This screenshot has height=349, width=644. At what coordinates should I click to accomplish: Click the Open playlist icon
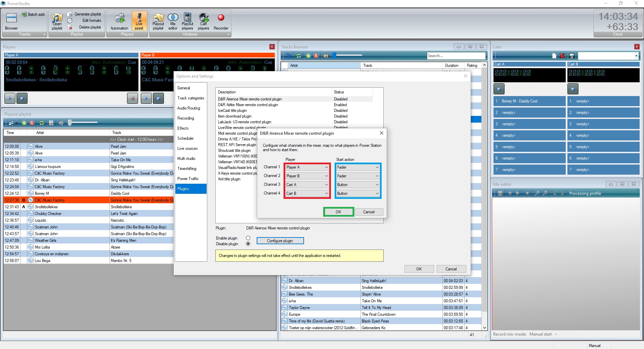click(x=57, y=21)
